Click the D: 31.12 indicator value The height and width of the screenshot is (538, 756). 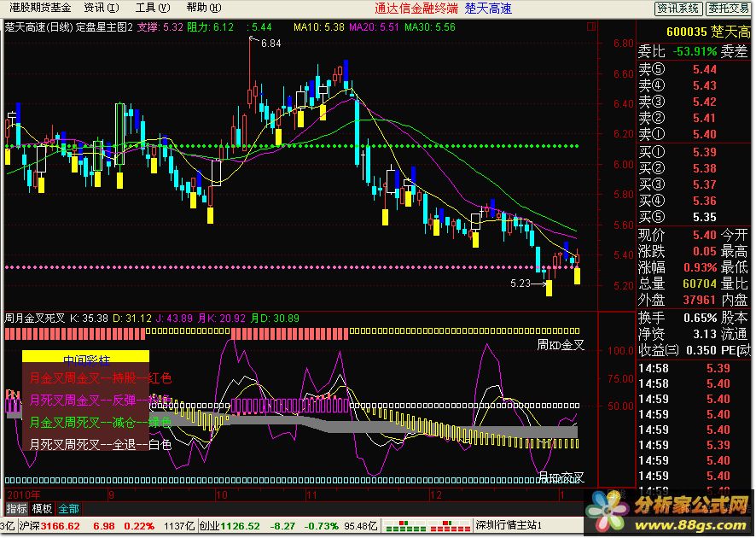pyautogui.click(x=132, y=319)
